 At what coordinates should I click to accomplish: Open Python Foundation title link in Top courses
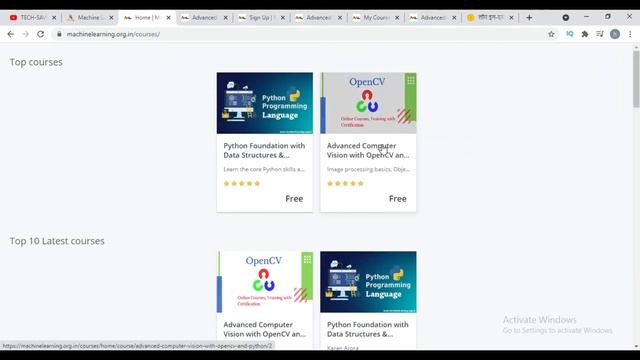(264, 150)
